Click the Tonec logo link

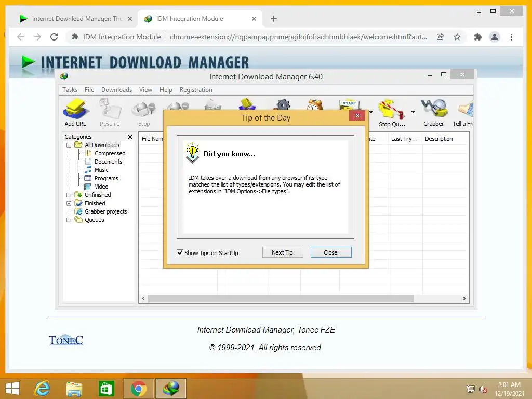coord(66,340)
